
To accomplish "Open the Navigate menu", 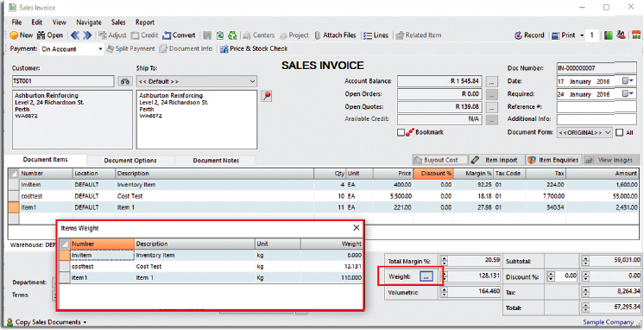I will click(89, 22).
